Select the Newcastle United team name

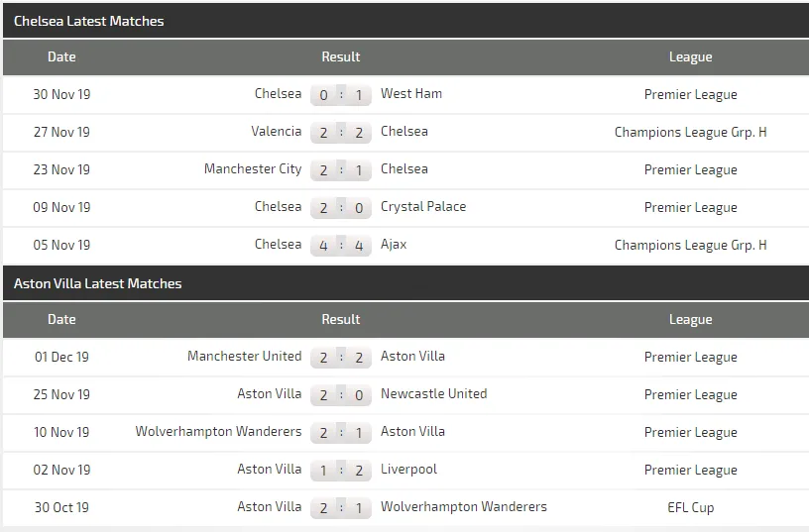[x=433, y=394]
